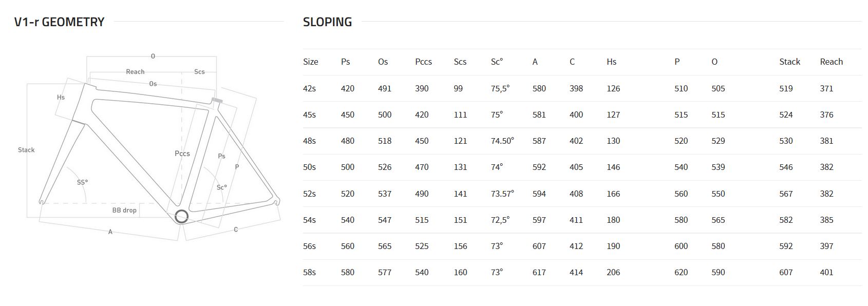Click the Pccs label inside frame triangle

(182, 154)
